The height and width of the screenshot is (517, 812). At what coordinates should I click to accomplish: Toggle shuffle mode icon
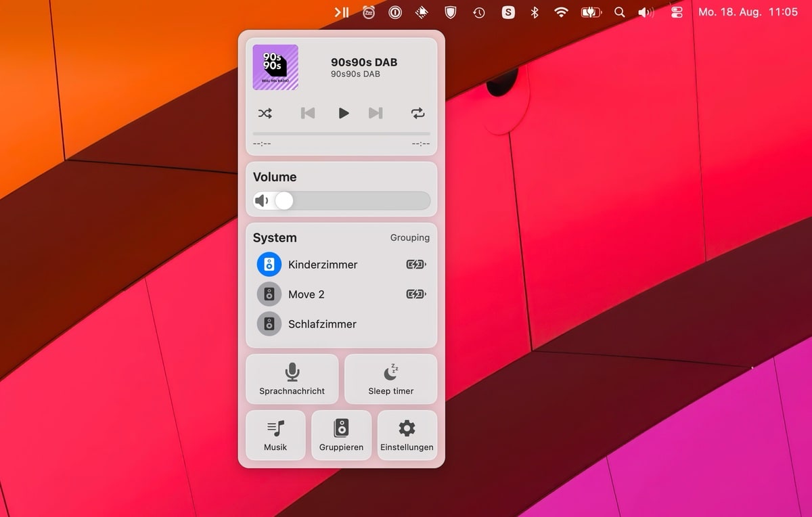265,113
